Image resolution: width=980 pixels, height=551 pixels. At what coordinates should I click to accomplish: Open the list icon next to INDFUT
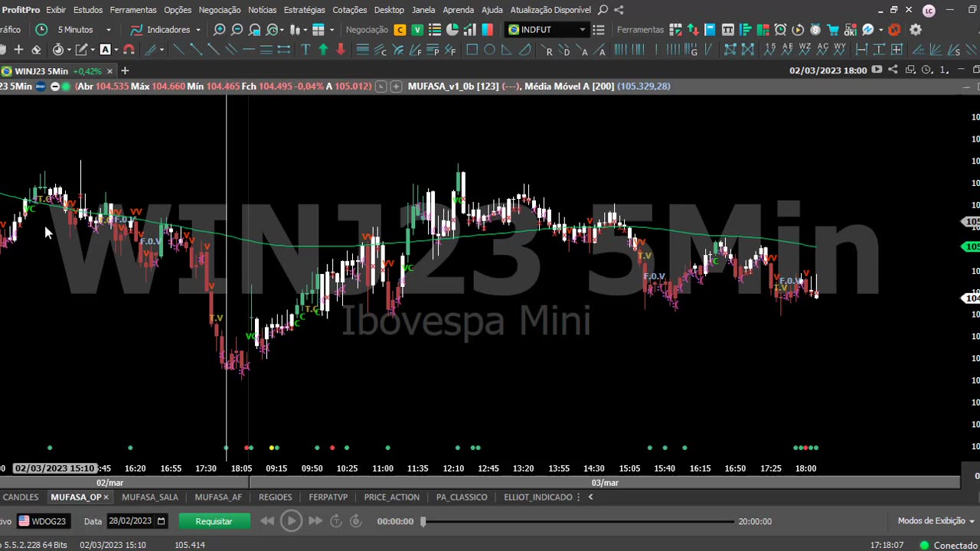coord(599,30)
